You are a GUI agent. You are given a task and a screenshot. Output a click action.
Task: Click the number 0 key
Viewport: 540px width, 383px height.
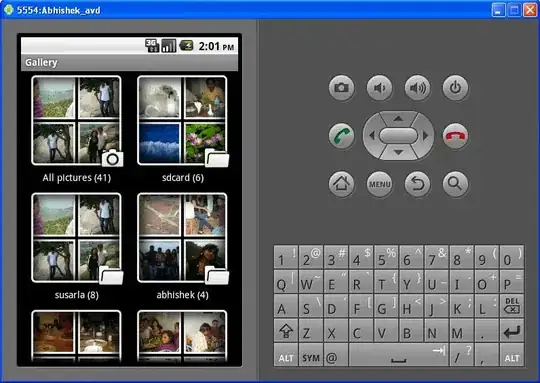512,257
